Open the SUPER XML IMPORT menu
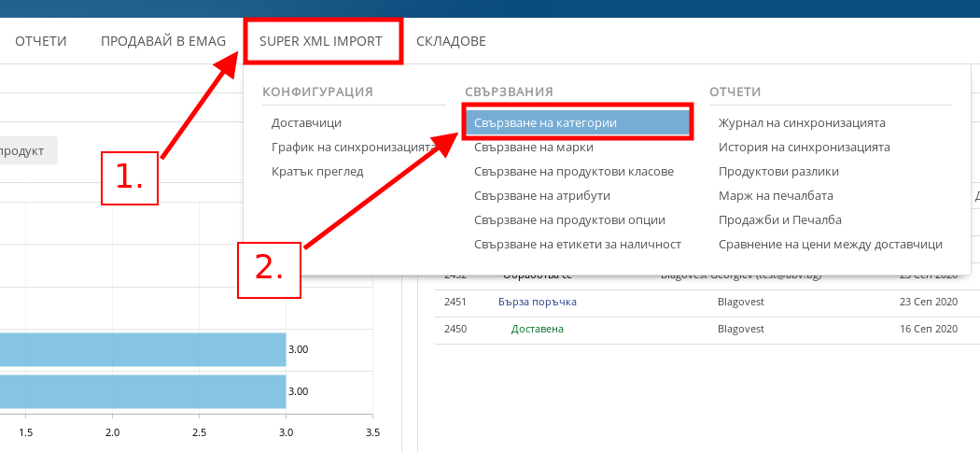Screen dimensions: 980x452 click(320, 41)
